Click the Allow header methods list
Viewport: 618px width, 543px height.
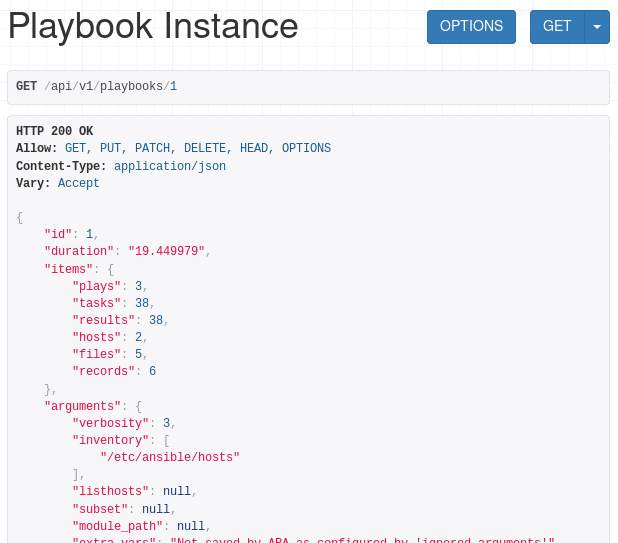pyautogui.click(x=197, y=148)
